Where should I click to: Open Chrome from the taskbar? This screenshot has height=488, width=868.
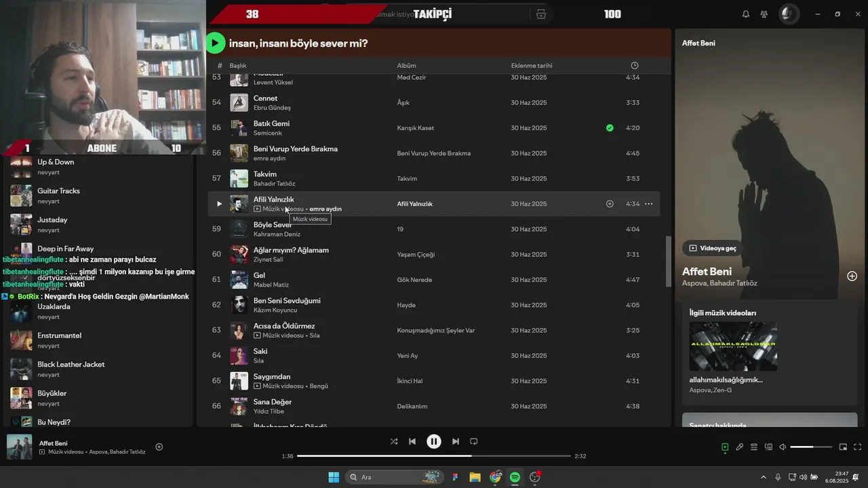pos(495,477)
